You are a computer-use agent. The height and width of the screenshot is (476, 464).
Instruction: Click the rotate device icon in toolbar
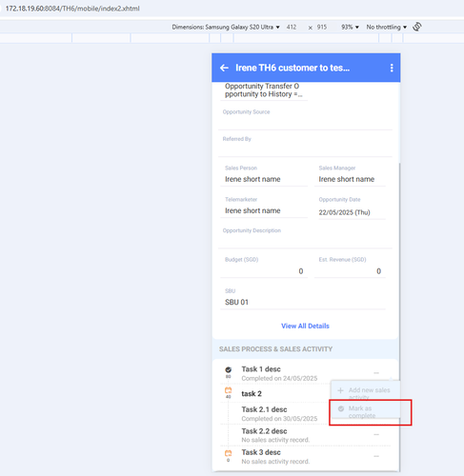click(x=417, y=27)
